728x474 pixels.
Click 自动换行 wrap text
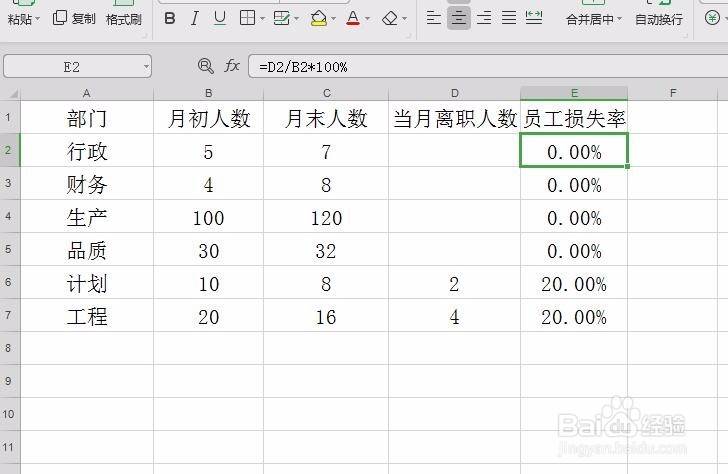pyautogui.click(x=659, y=19)
